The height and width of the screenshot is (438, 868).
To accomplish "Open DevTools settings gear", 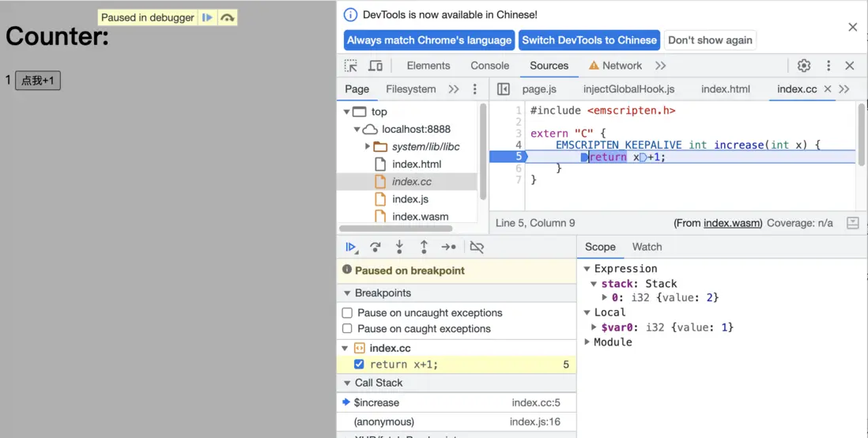I will (x=804, y=66).
